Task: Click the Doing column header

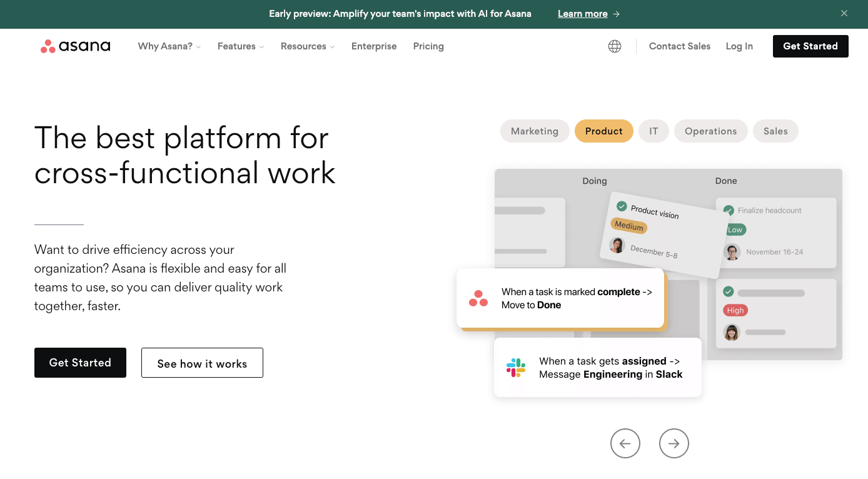Action: click(x=595, y=181)
